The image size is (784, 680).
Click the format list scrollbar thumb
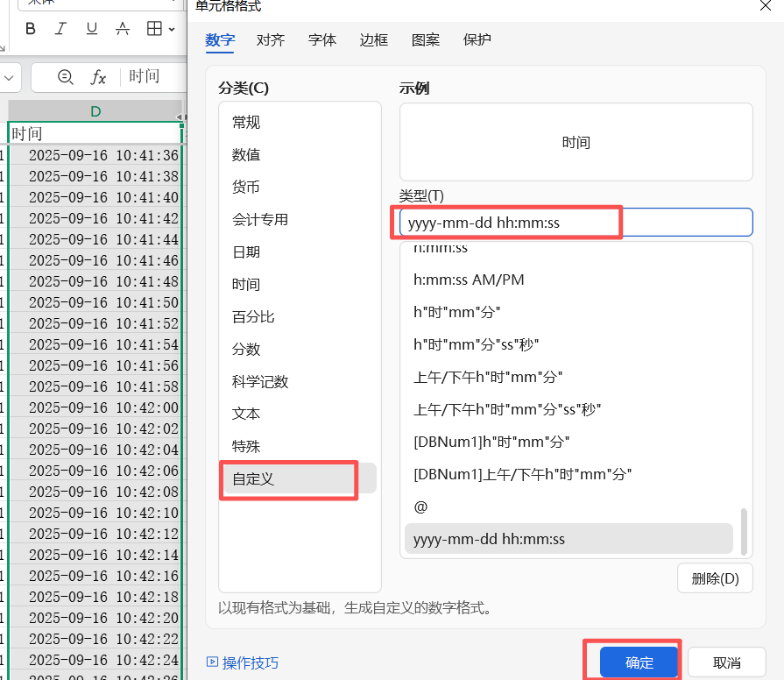744,532
